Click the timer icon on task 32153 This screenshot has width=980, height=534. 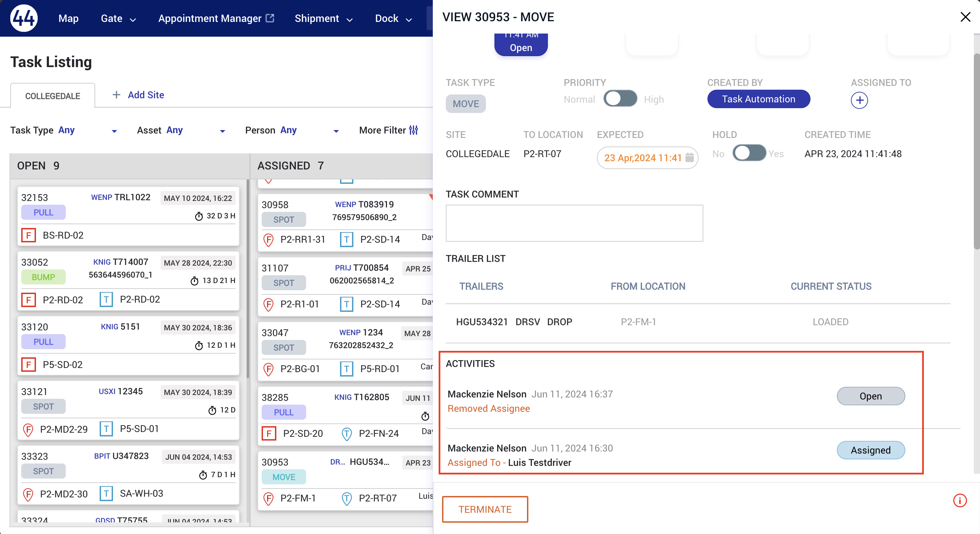(x=199, y=216)
